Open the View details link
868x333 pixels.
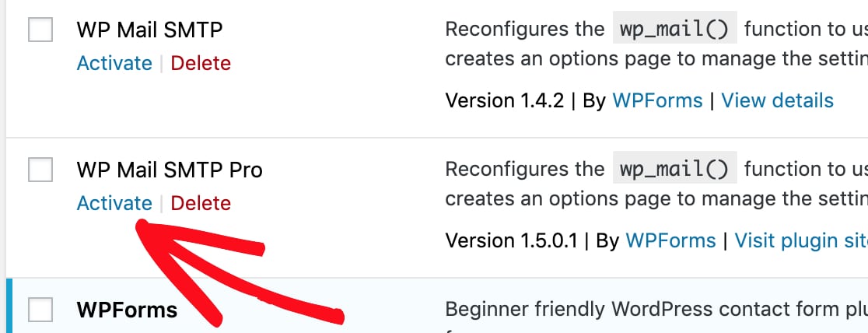click(777, 101)
